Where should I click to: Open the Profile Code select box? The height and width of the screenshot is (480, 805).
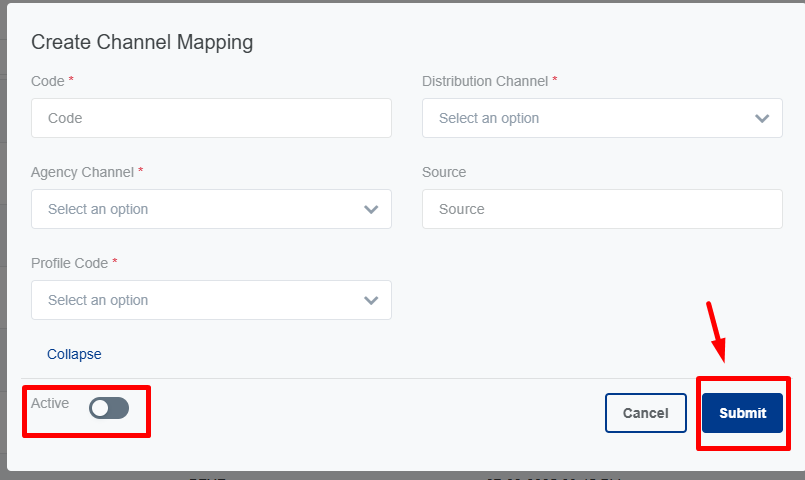[200, 300]
